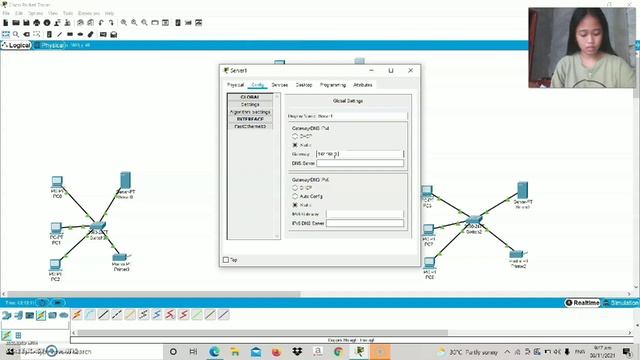640x360 pixels.
Task: Open Settings in config sidebar
Action: [x=250, y=104]
